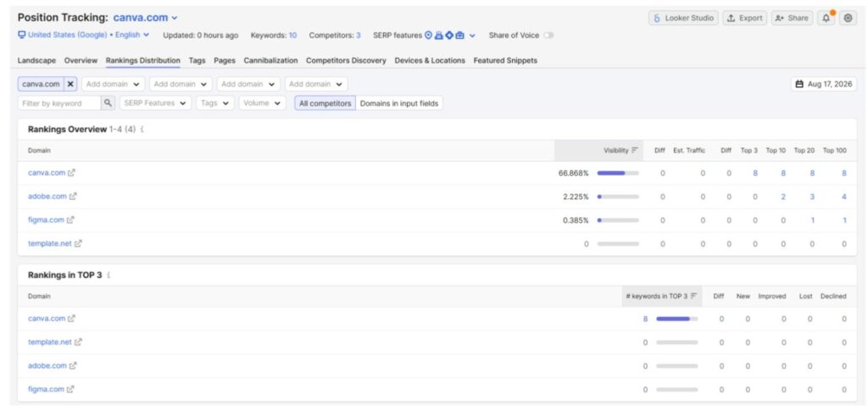The image size is (868, 406).
Task: Click canva.com visibility value 66.868%
Action: tap(574, 174)
